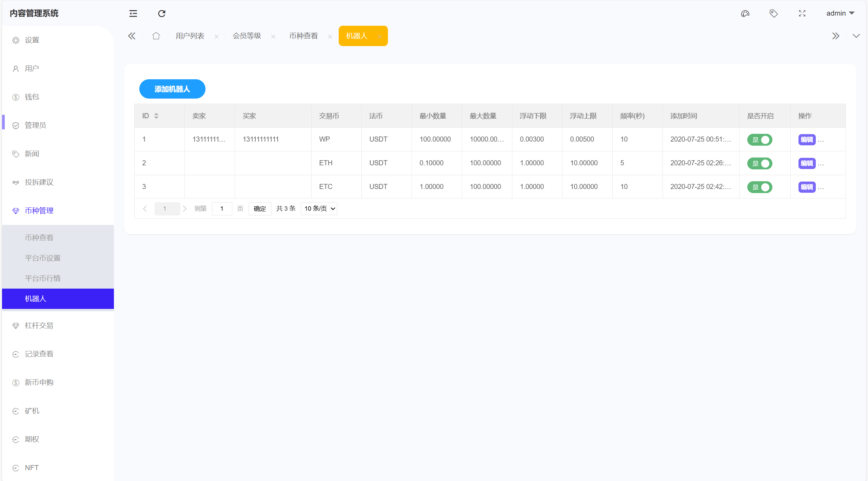Screen dimensions: 868x481
Task: Expand the tab options chevron dropdown
Action: [x=856, y=36]
